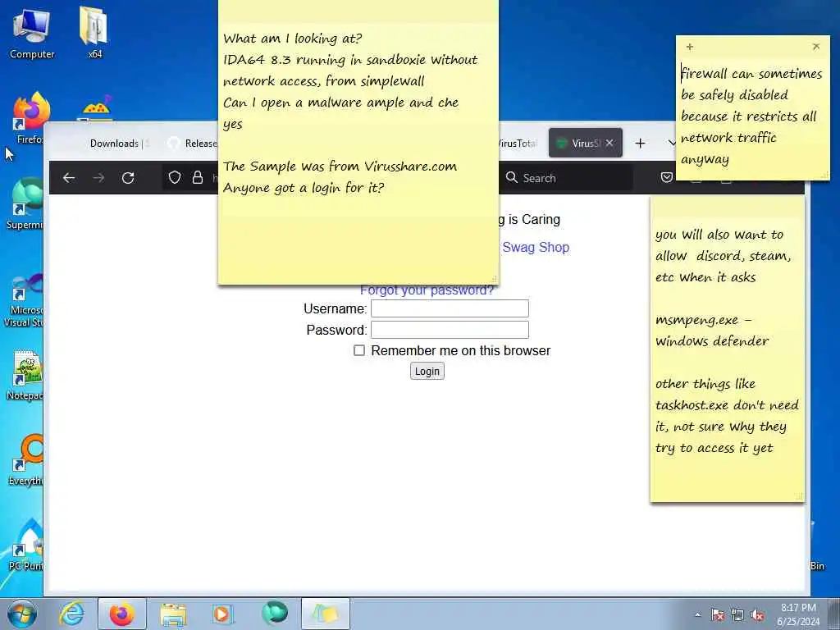Open the tracking protection shield icon
Screen dimensions: 840x630
(175, 178)
